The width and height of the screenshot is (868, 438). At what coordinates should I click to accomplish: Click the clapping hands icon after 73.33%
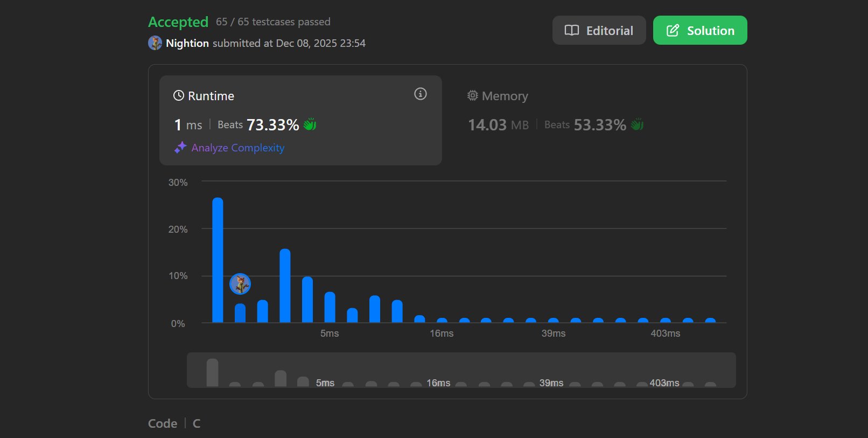pos(310,124)
